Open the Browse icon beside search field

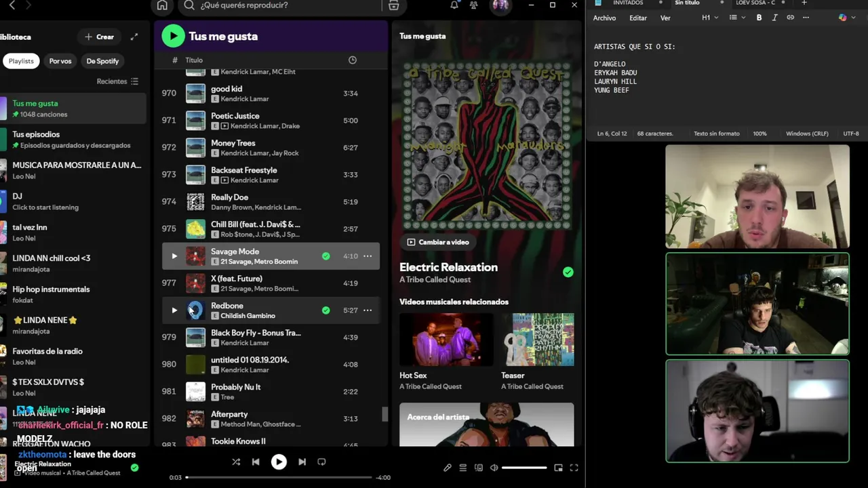[393, 5]
